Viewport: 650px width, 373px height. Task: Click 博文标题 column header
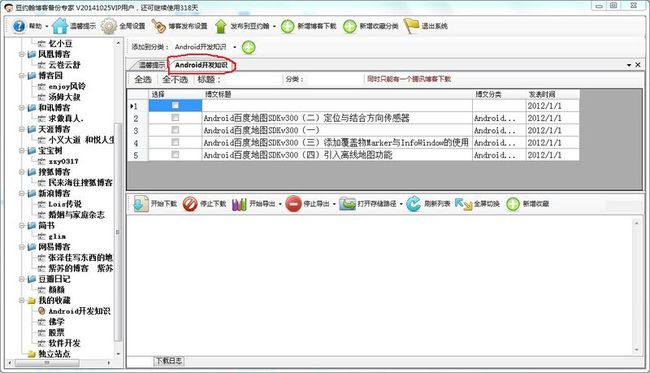tap(337, 94)
